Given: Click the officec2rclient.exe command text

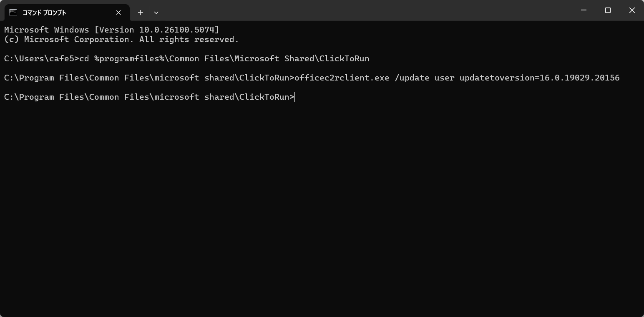Looking at the screenshot, I should point(342,78).
